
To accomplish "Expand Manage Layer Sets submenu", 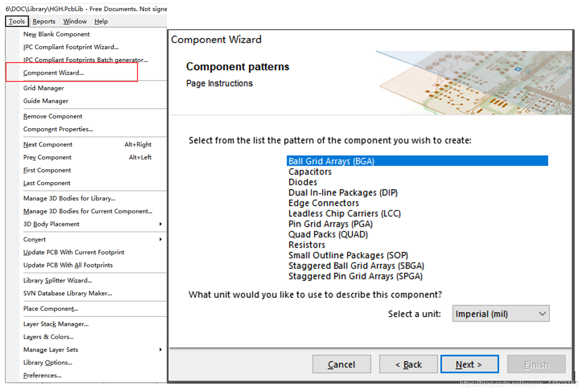I will click(160, 350).
